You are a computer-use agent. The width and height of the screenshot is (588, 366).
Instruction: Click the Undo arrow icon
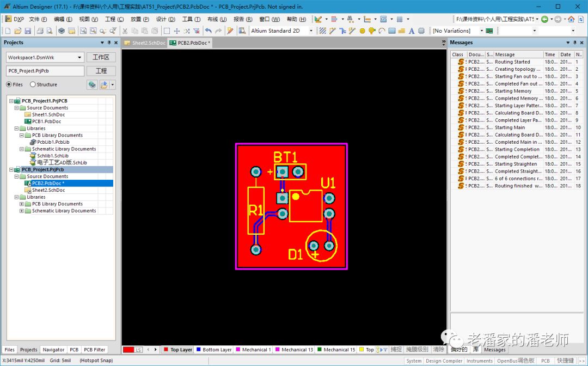(208, 31)
